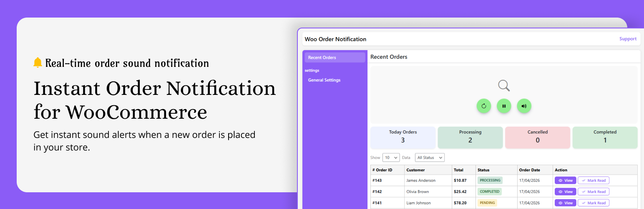View order #142
Image resolution: width=644 pixels, height=209 pixels.
[565, 191]
